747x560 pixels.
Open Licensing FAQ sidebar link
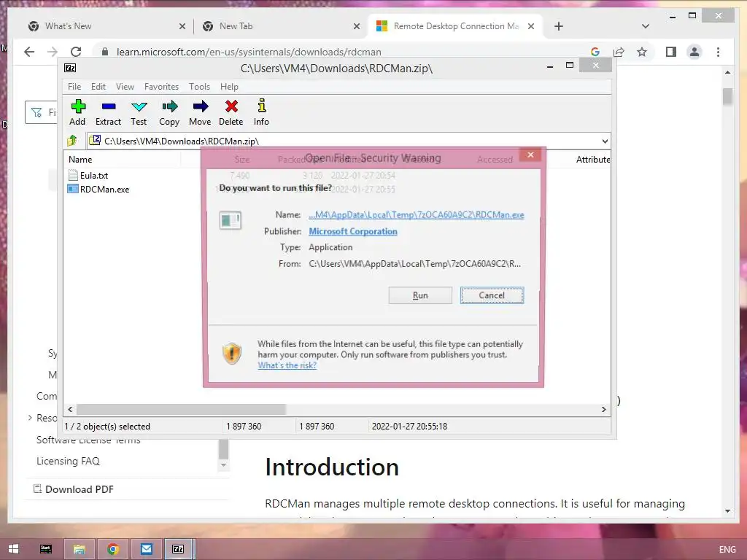(68, 461)
